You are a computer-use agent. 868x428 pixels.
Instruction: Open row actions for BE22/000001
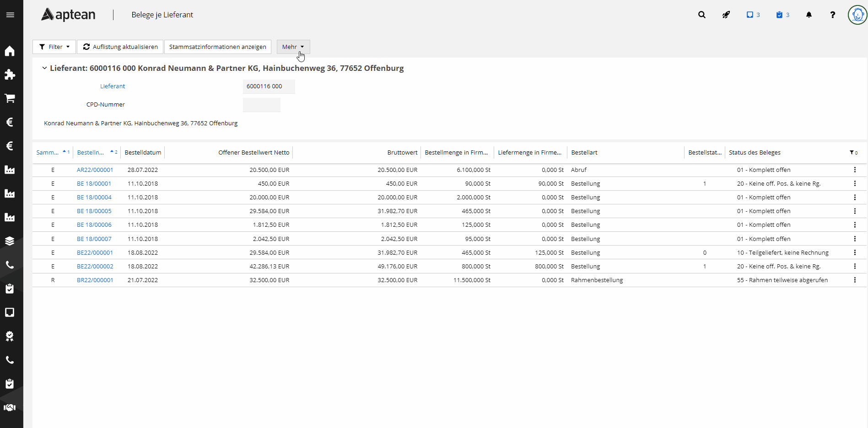855,252
